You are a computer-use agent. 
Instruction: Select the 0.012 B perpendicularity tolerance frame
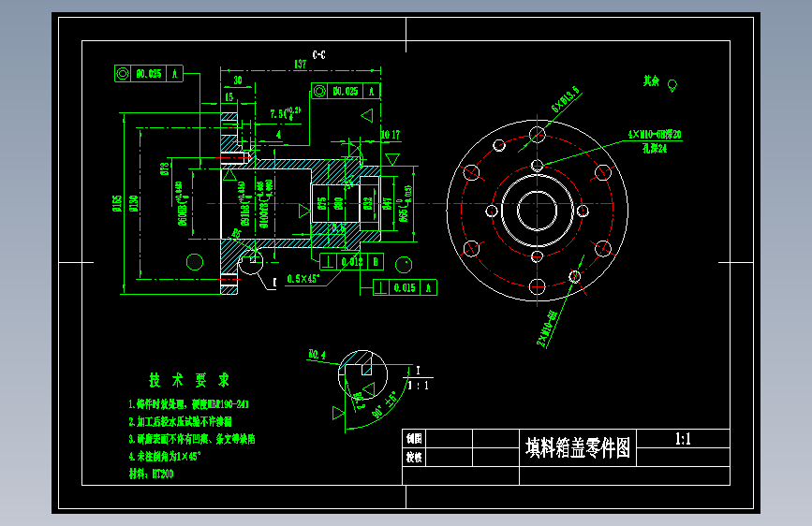351,262
